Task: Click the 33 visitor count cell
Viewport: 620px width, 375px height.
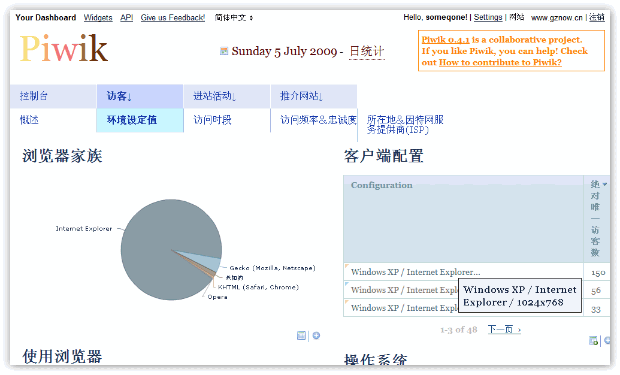Action: 596,309
